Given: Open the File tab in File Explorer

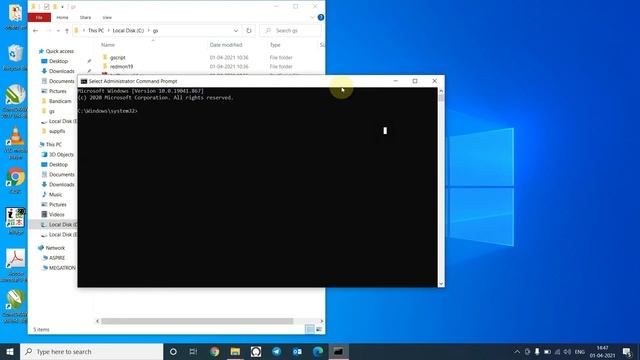Looking at the screenshot, I should pos(39,18).
